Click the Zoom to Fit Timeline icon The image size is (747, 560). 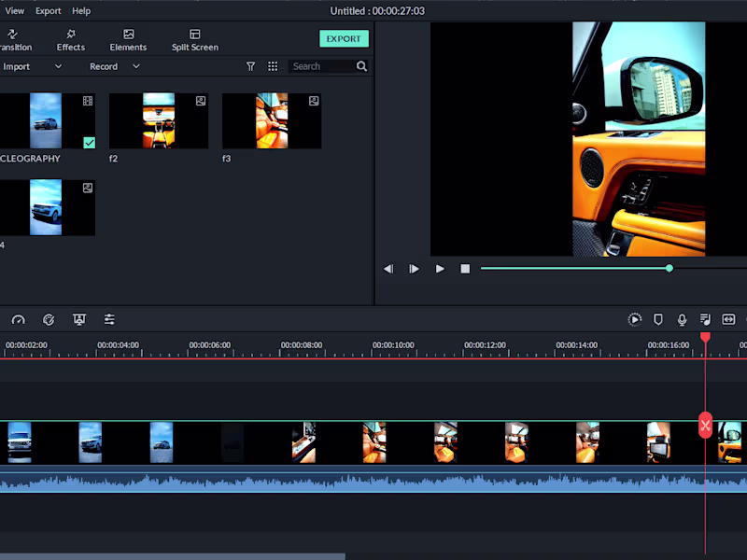(x=728, y=319)
